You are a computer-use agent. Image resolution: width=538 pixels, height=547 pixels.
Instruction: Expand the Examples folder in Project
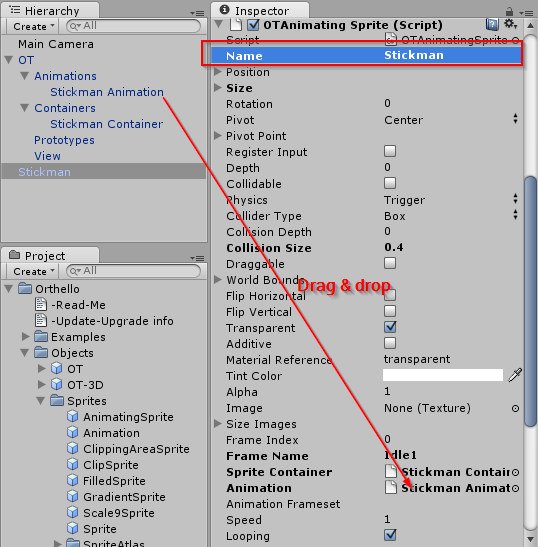point(25,336)
